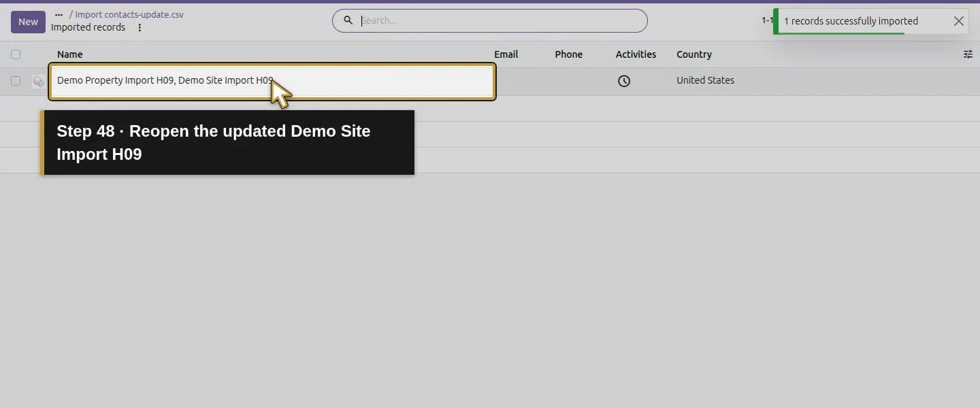980x408 pixels.
Task: Sort by the Phone column header
Action: pos(568,54)
